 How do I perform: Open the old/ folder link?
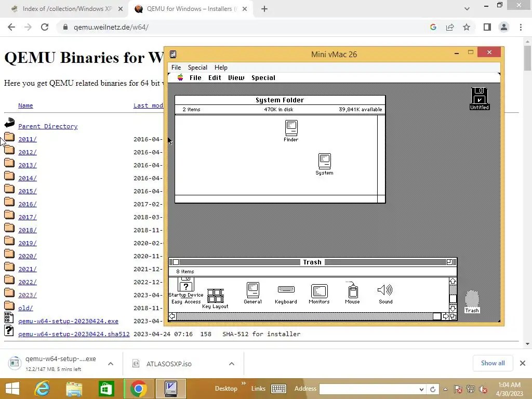[x=25, y=308]
